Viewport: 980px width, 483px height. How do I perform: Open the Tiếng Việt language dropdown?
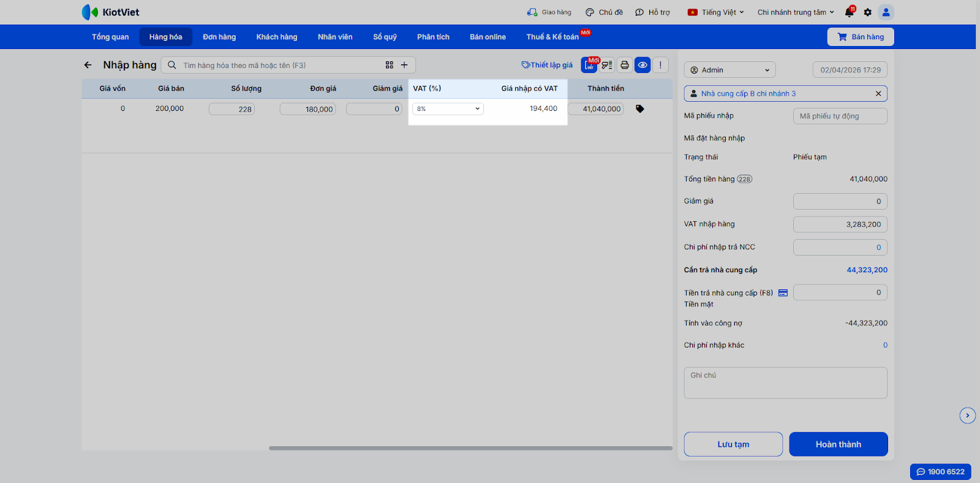tap(716, 12)
